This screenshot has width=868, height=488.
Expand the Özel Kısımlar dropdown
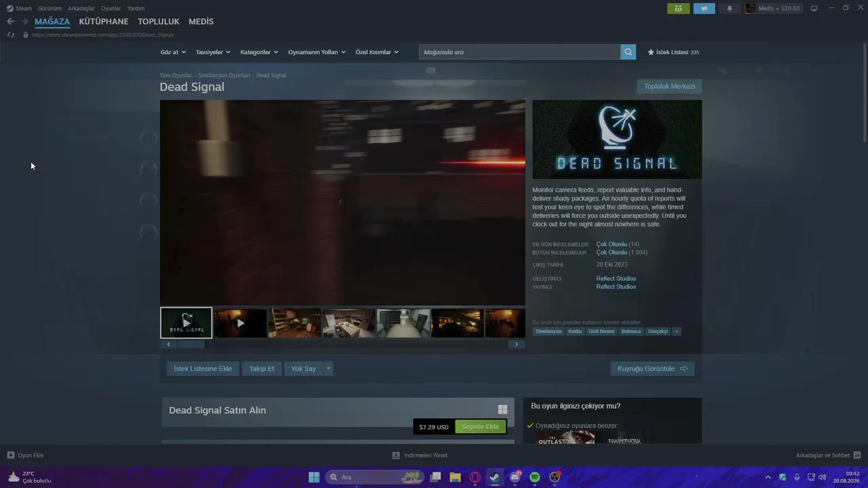(377, 52)
